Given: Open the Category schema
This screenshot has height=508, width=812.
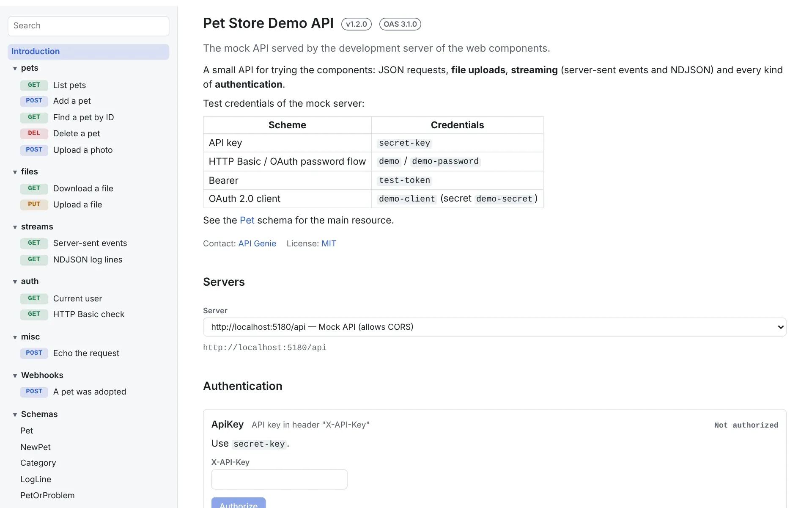Looking at the screenshot, I should (38, 463).
